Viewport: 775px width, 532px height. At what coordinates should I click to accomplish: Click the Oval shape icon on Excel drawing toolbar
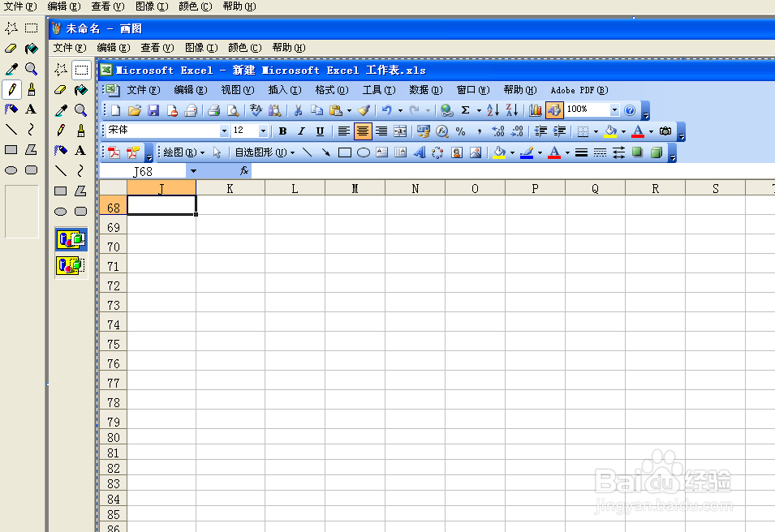click(x=364, y=152)
